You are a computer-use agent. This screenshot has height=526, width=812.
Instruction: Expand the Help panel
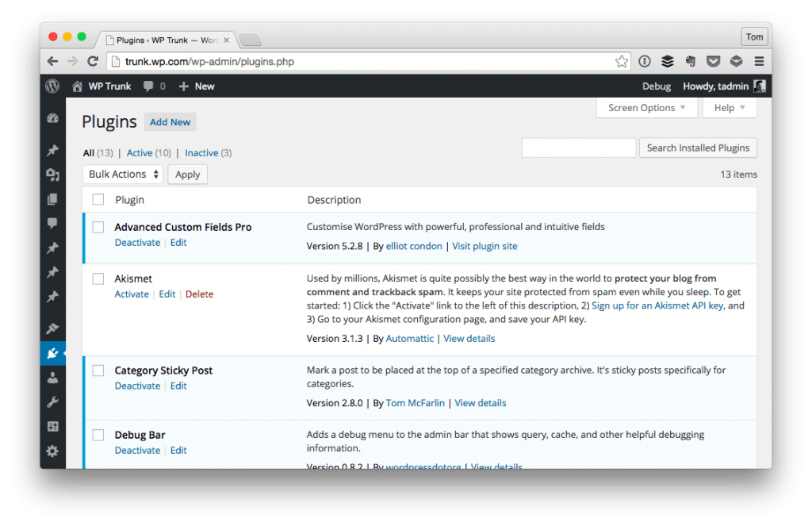point(730,108)
